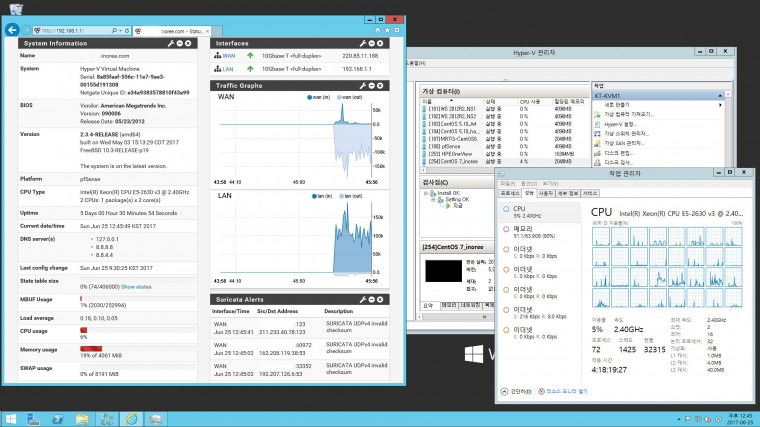This screenshot has height=427, width=760.
Task: Click the Windows Start button
Action: coord(11,419)
